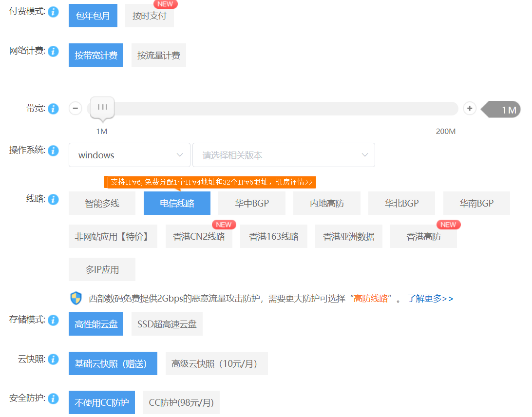Click the 存储模式 info icon
532x417 pixels.
pyautogui.click(x=54, y=320)
